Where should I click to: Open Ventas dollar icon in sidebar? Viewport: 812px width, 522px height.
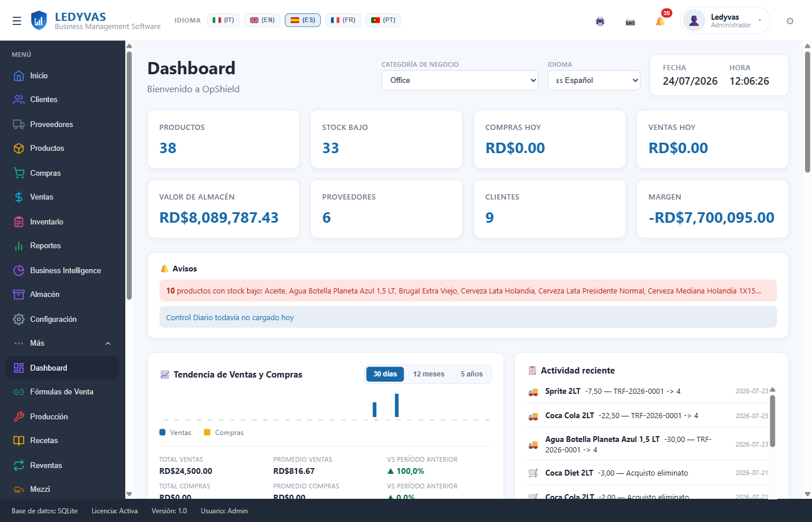click(19, 197)
